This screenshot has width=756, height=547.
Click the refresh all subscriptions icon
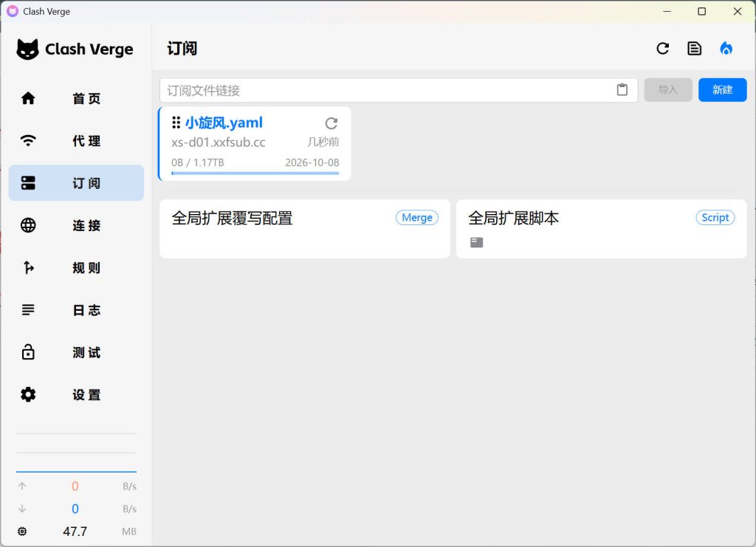[x=662, y=49]
